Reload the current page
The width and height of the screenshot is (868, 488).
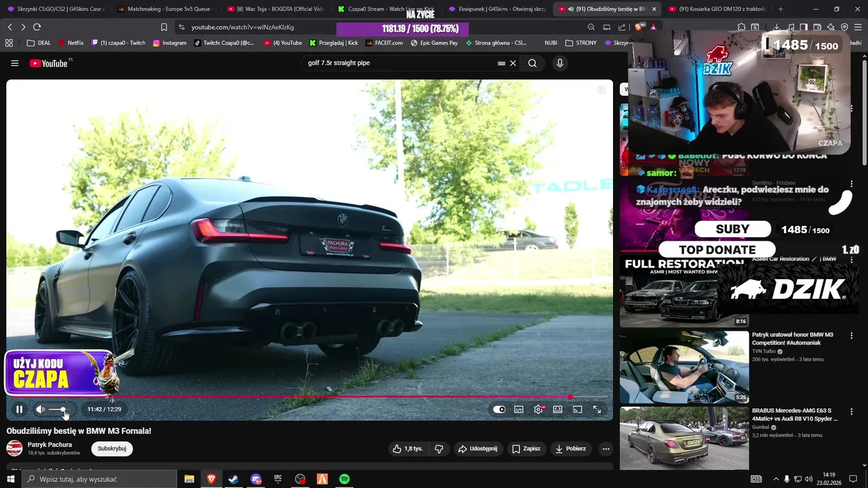[x=37, y=27]
